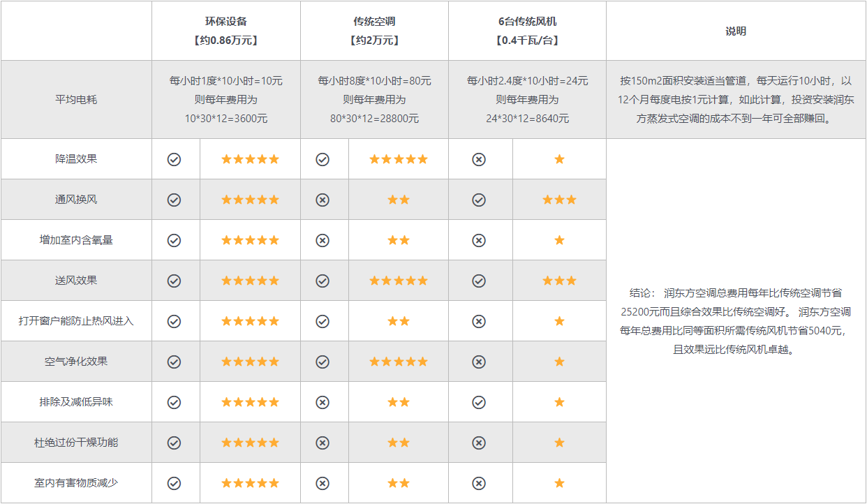867x504 pixels.
Task: Click 增加室内含氧量 five-star rating for 环保设备
Action: (250, 240)
